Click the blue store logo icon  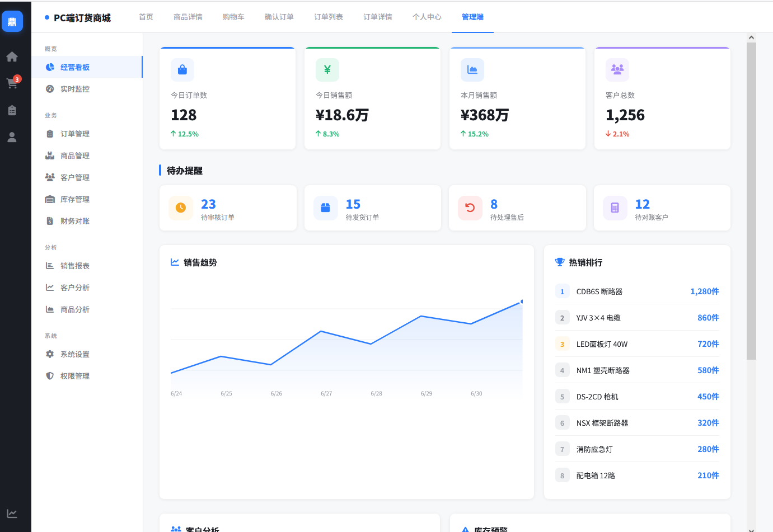(12, 21)
